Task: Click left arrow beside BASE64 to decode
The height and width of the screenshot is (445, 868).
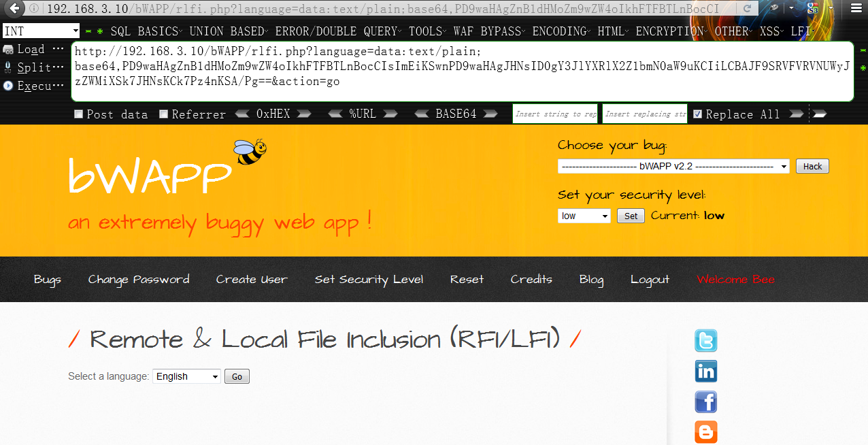Action: tap(422, 114)
